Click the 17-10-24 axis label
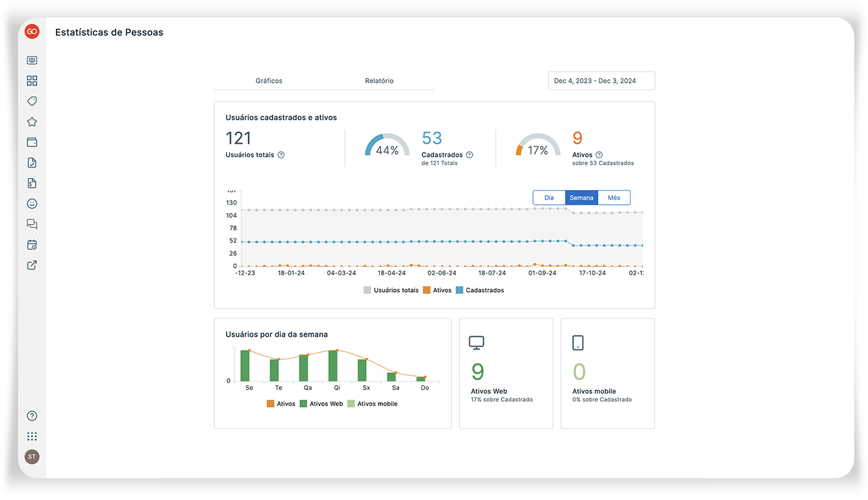 click(x=593, y=273)
